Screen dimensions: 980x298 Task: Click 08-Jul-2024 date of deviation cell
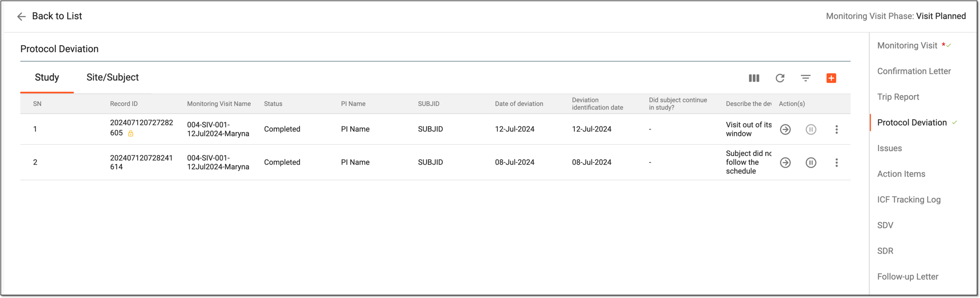coord(515,162)
